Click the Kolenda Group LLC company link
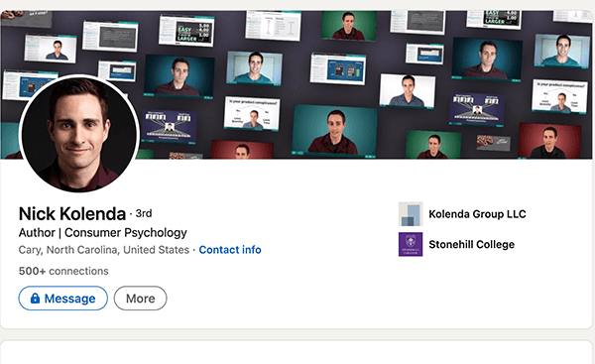Viewport: 595px width, 364px height. click(x=477, y=214)
